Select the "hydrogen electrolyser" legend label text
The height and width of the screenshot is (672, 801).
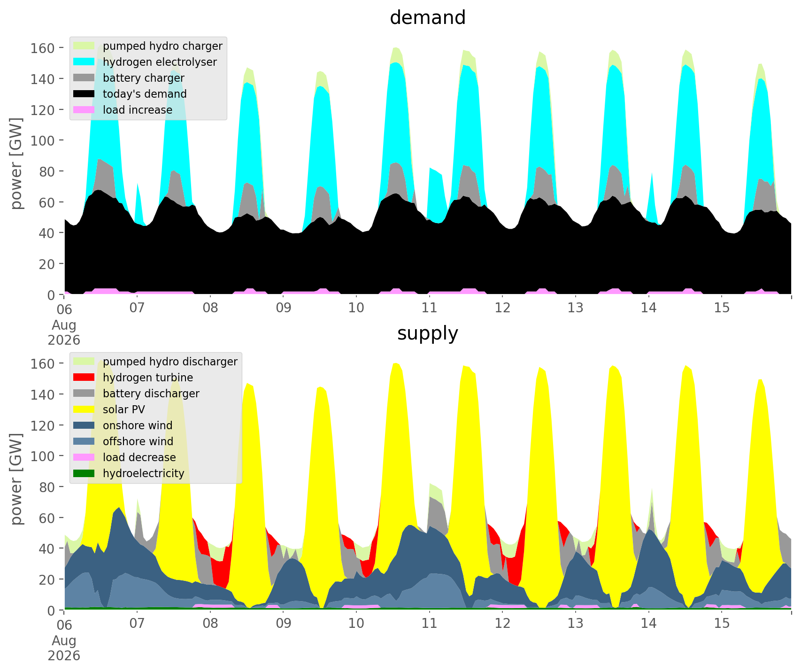click(x=160, y=62)
